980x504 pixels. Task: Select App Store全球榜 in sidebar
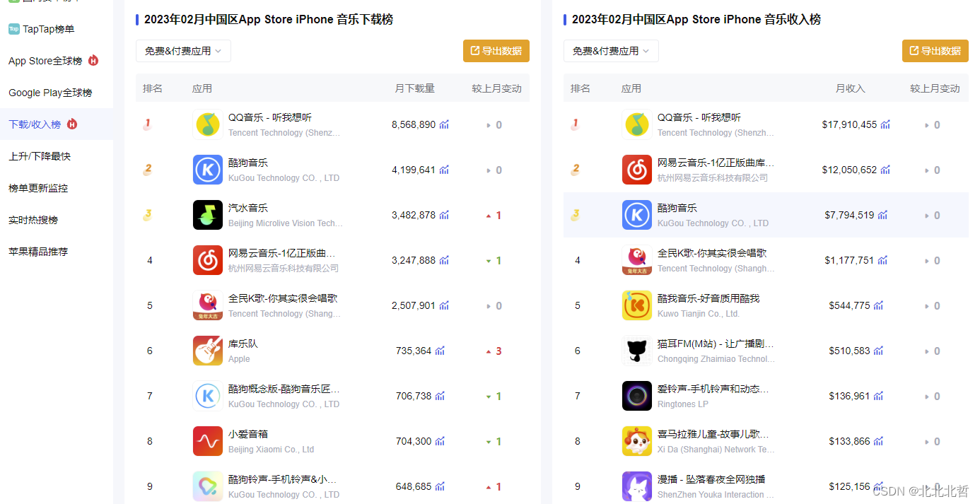coord(45,61)
